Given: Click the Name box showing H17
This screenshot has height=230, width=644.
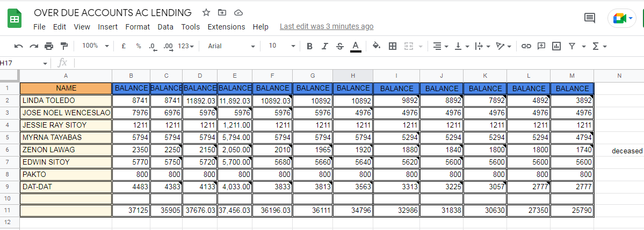Looking at the screenshot, I should (x=24, y=63).
